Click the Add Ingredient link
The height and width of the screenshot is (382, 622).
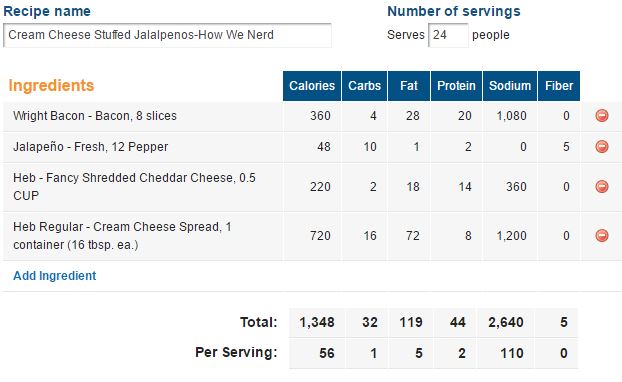tap(55, 276)
